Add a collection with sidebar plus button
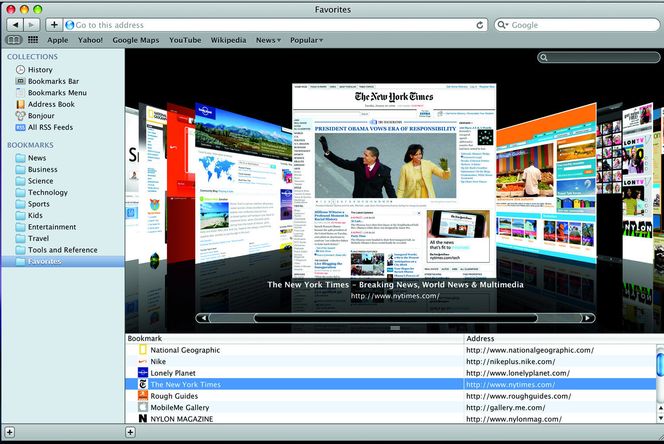This screenshot has width=664, height=444. click(9, 432)
